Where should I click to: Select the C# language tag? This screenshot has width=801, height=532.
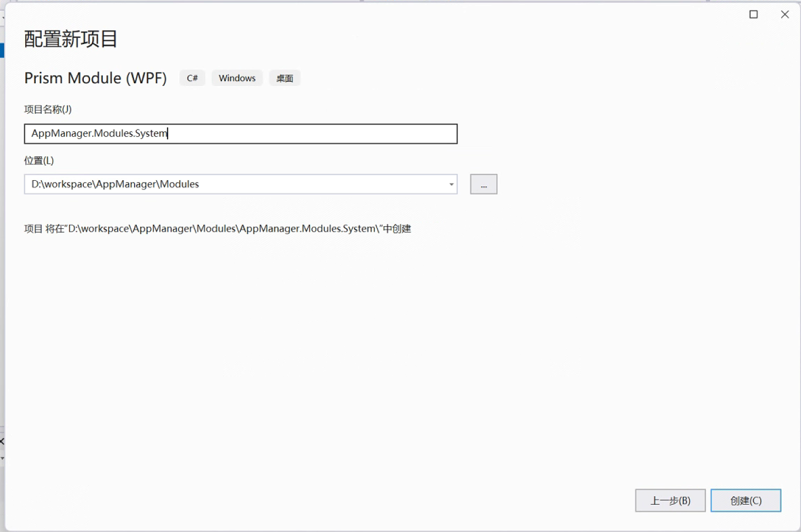[x=192, y=78]
